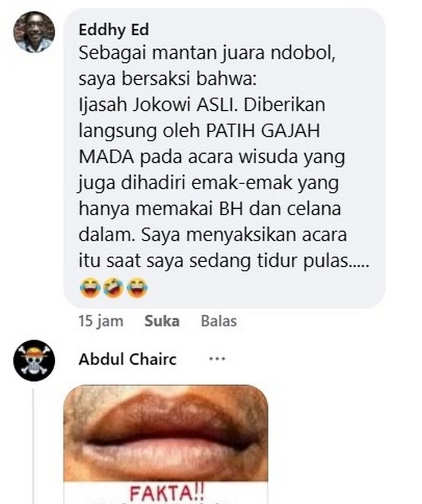Reply to Eddhy Ed via Balas
Viewport: 422px width, 504px height.
click(x=219, y=321)
